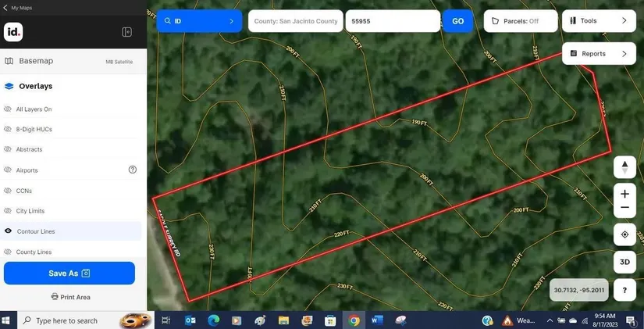Click the GO search button
Screen dimensions: 644x329
pos(457,21)
